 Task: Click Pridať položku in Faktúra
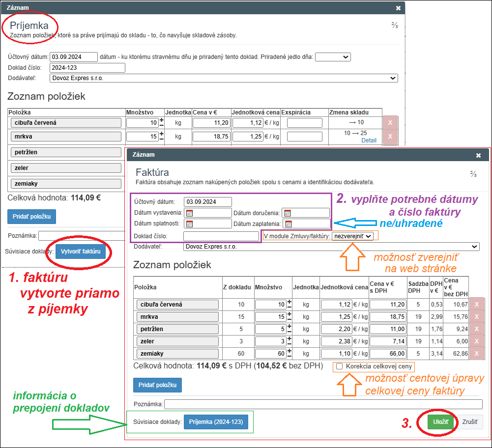pos(157,385)
